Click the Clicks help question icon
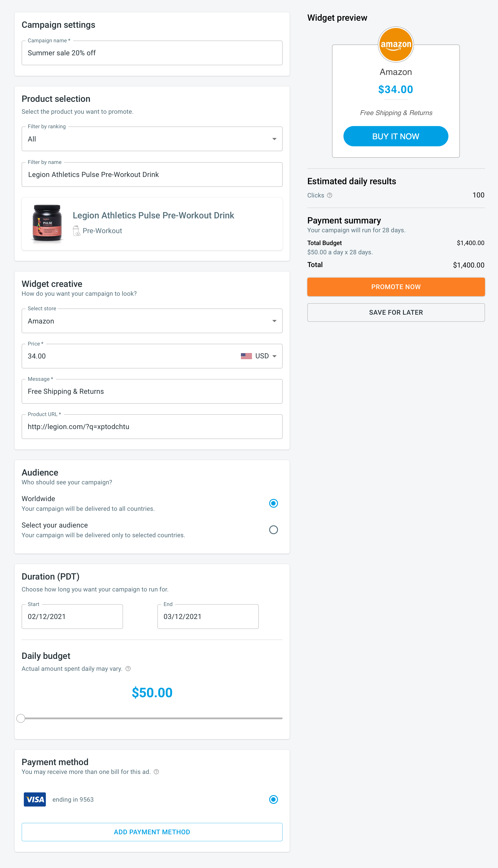 coord(329,195)
